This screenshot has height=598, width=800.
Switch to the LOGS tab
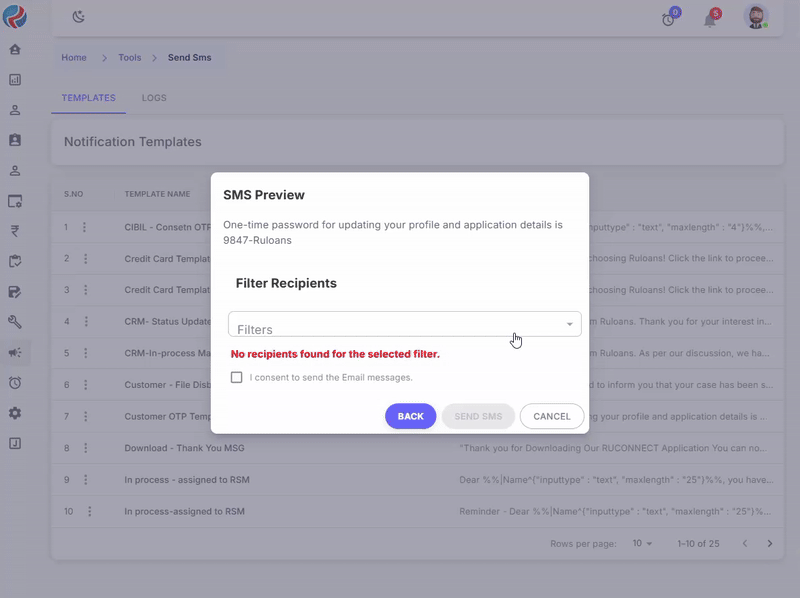[x=154, y=98]
